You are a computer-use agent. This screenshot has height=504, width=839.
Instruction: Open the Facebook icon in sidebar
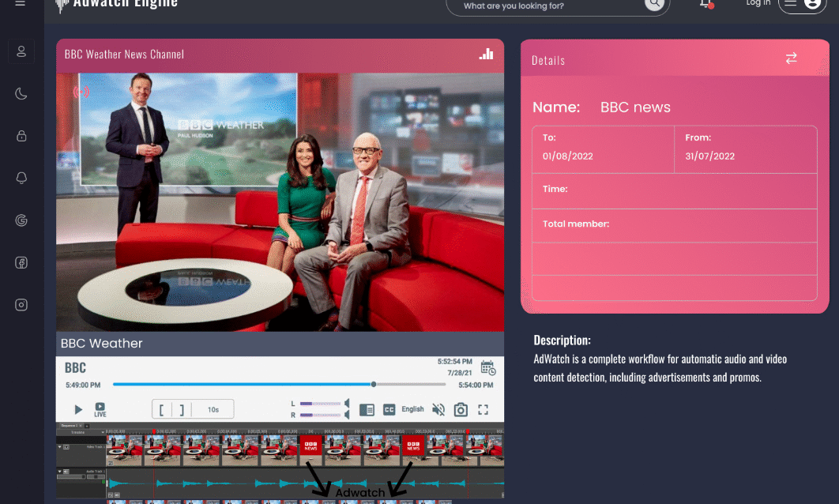pyautogui.click(x=21, y=262)
